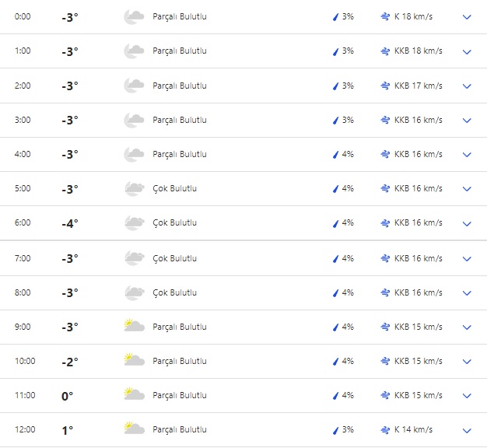Viewport: 487px width, 448px height.
Task: Click 'Parçalı Bulutlu' text in 11:00 row
Action: 180,395
